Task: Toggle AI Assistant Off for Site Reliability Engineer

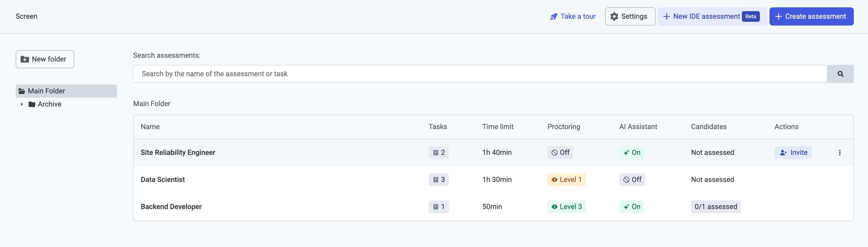Action: point(632,152)
